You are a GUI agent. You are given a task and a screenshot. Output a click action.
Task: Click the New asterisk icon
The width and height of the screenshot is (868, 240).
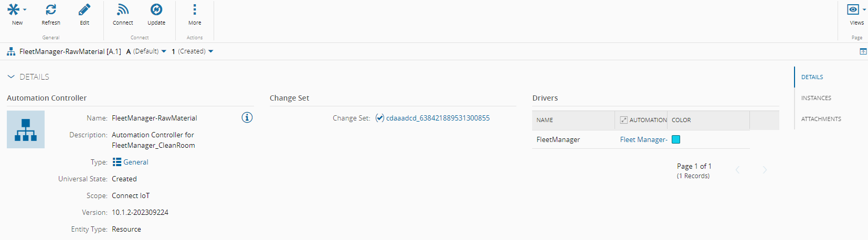(14, 9)
